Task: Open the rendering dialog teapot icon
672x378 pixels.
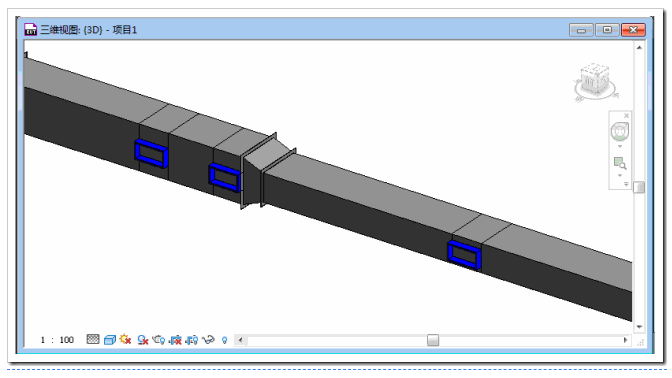Action: click(159, 340)
